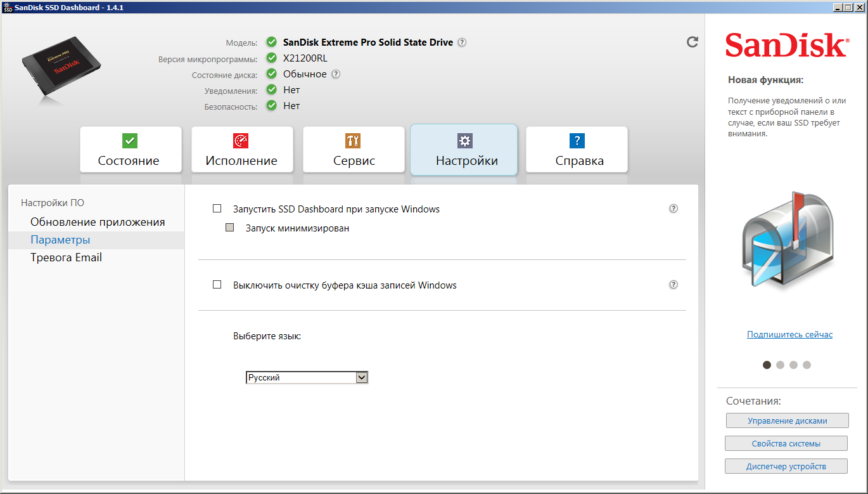Click the disk state value 'Обычное'
This screenshot has width=868, height=494.
pos(305,74)
